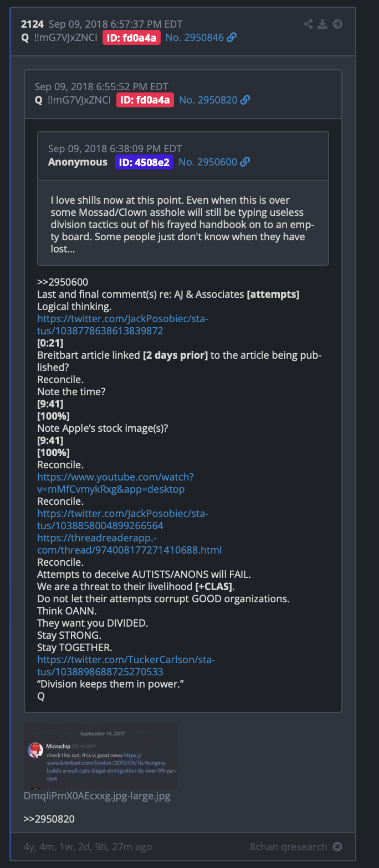
Task: Click the right-arrow circle icon in post header
Action: 337,24
